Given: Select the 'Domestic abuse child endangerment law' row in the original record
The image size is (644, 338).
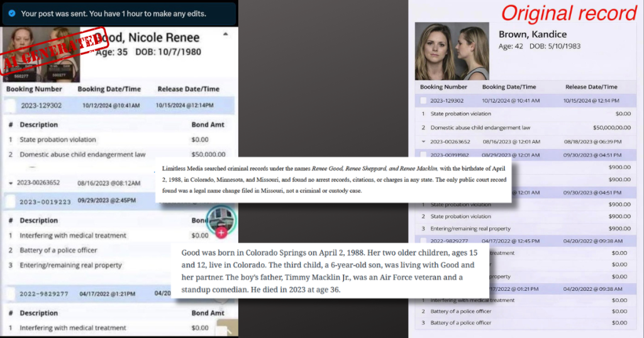Looking at the screenshot, I should click(480, 127).
